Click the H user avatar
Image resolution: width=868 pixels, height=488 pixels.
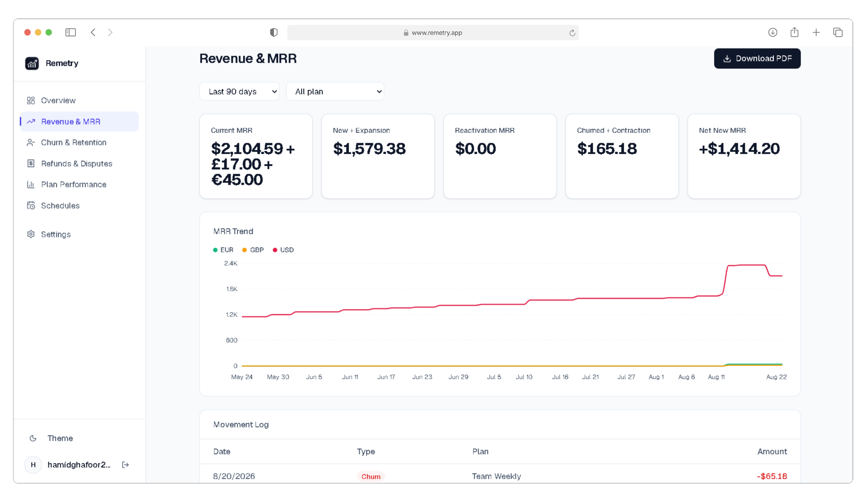(33, 465)
